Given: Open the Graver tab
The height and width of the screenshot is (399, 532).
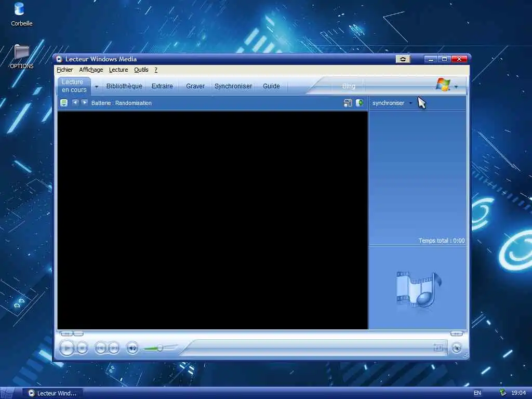Looking at the screenshot, I should [195, 86].
